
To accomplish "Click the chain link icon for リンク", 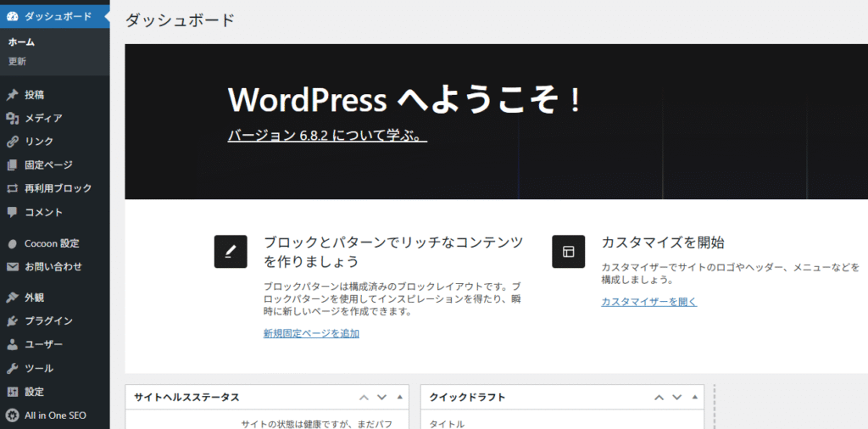I will (12, 142).
